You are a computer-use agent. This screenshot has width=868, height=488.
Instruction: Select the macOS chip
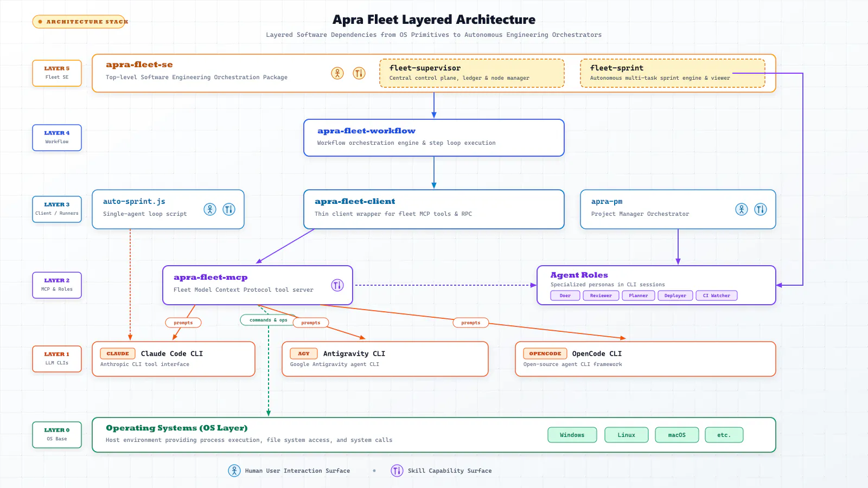click(x=677, y=435)
